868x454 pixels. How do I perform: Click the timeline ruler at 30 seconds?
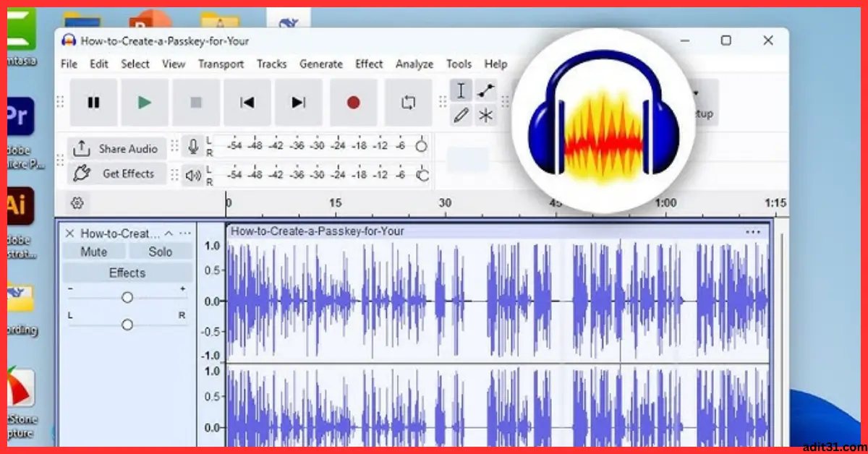[445, 203]
